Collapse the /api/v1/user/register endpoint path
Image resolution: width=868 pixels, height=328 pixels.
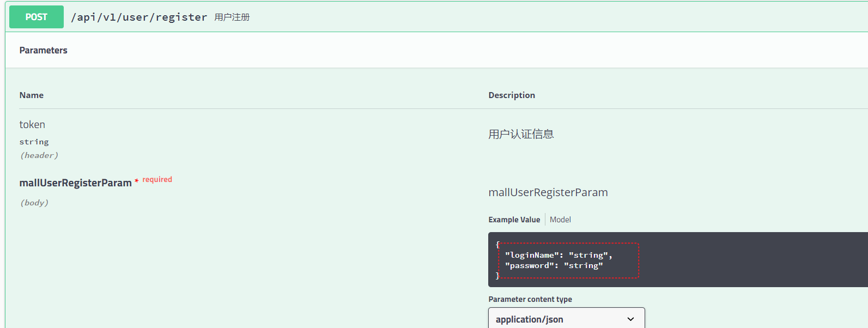pyautogui.click(x=139, y=17)
